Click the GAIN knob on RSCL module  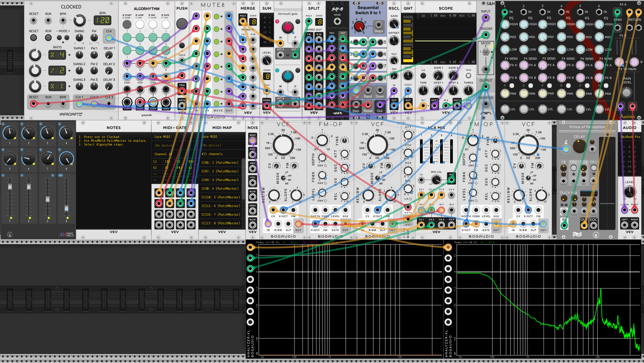click(394, 24)
